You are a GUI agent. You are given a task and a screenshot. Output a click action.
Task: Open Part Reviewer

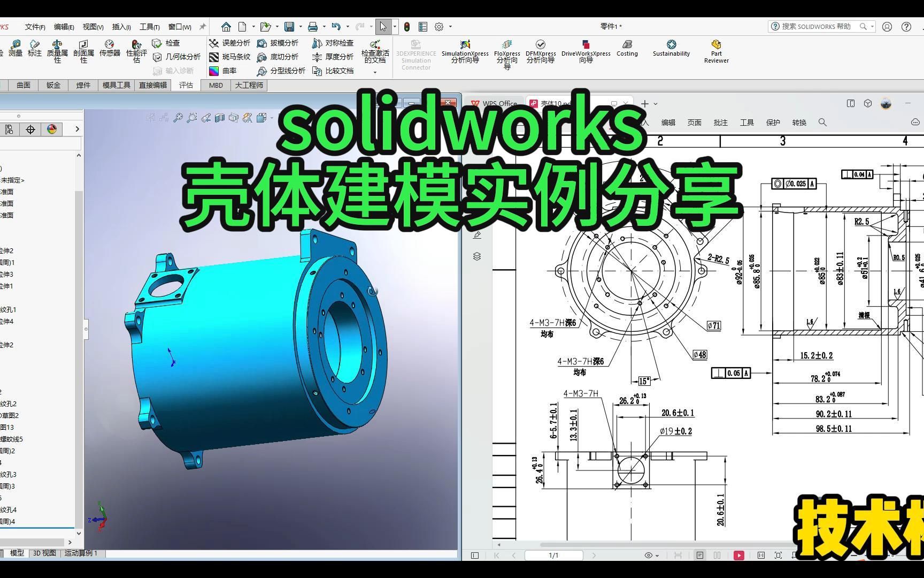[717, 51]
